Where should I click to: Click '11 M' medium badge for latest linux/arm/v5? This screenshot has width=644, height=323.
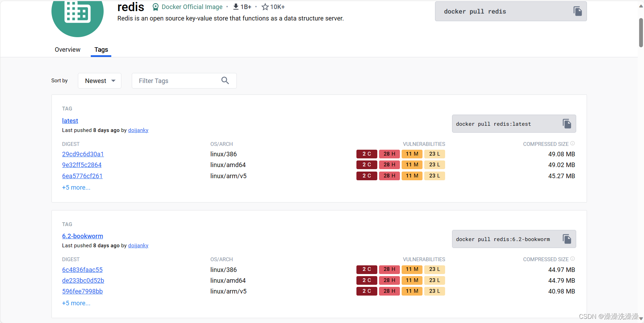click(x=412, y=176)
